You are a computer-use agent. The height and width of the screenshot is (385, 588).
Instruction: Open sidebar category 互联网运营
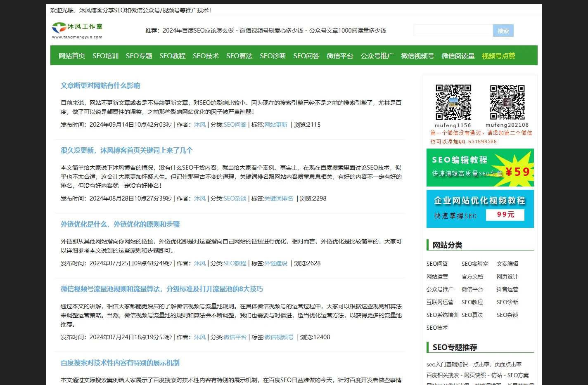440,302
